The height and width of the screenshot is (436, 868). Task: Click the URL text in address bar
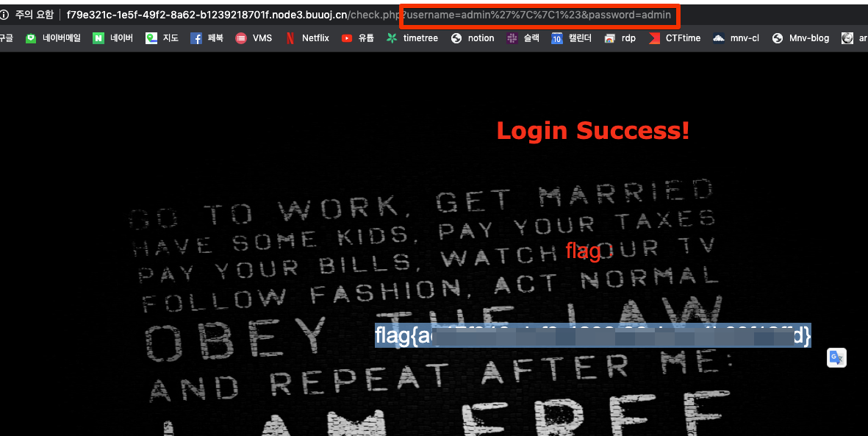pos(369,15)
